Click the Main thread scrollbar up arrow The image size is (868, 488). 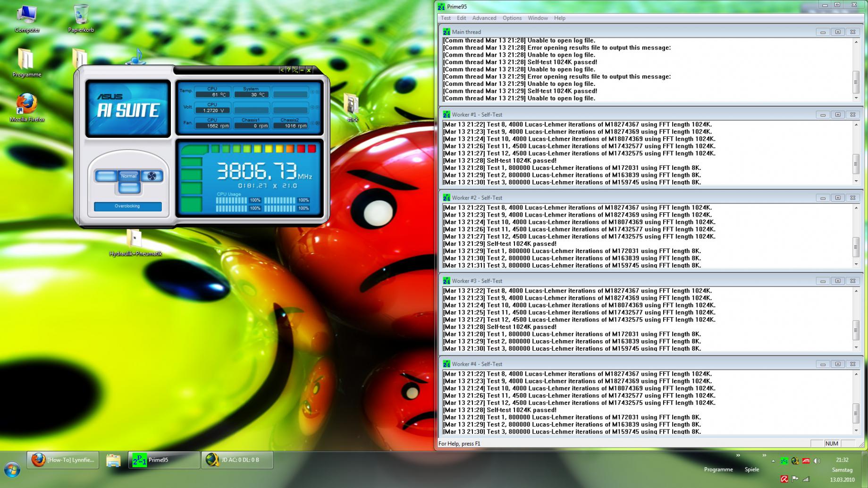(x=856, y=42)
